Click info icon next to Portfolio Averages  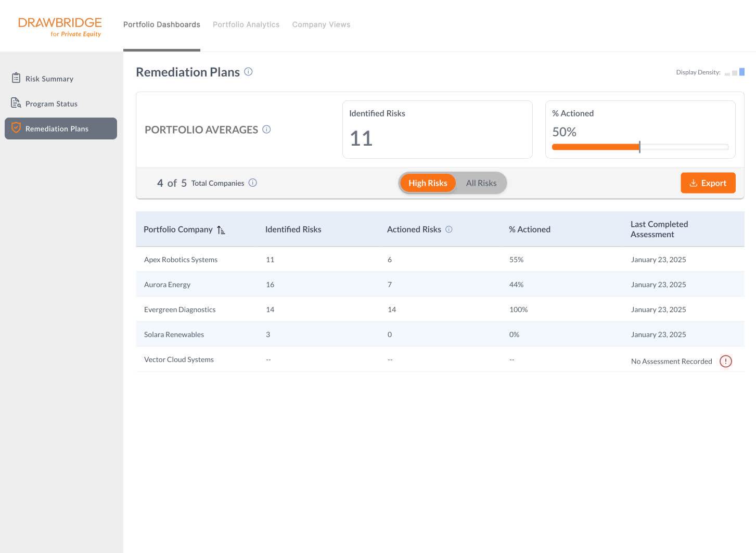pos(266,130)
